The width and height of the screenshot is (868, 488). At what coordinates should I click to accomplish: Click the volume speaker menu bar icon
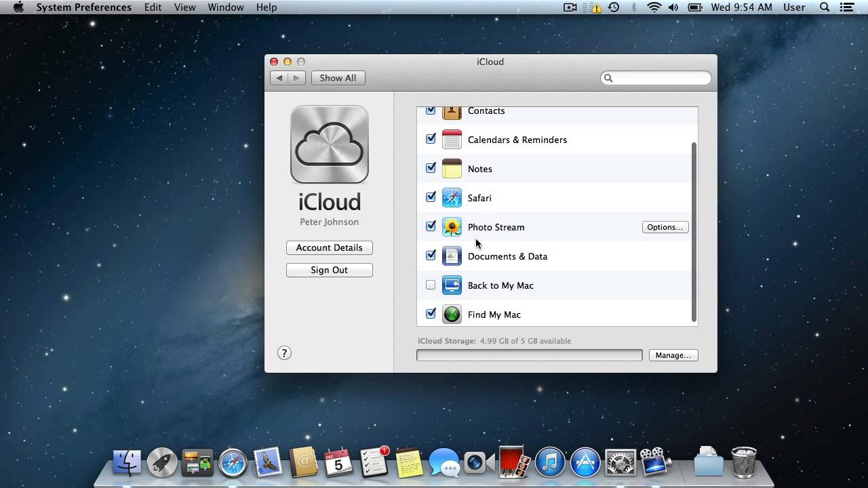pos(673,7)
